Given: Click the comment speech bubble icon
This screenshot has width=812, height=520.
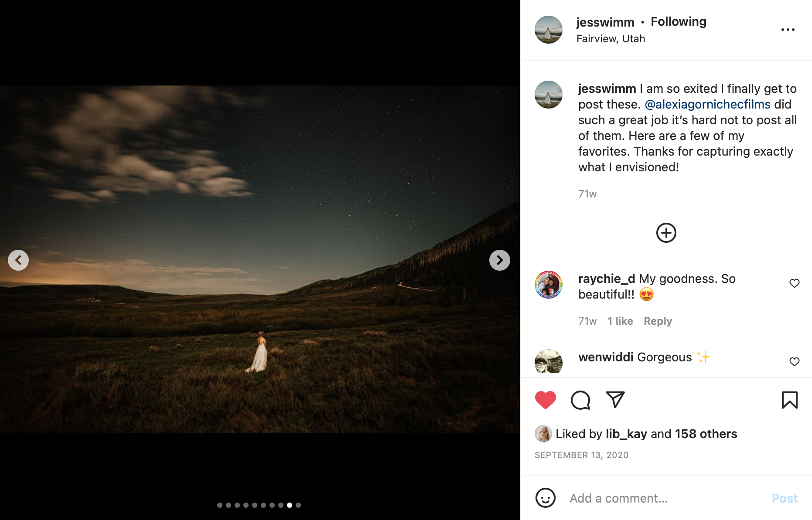Looking at the screenshot, I should [580, 400].
